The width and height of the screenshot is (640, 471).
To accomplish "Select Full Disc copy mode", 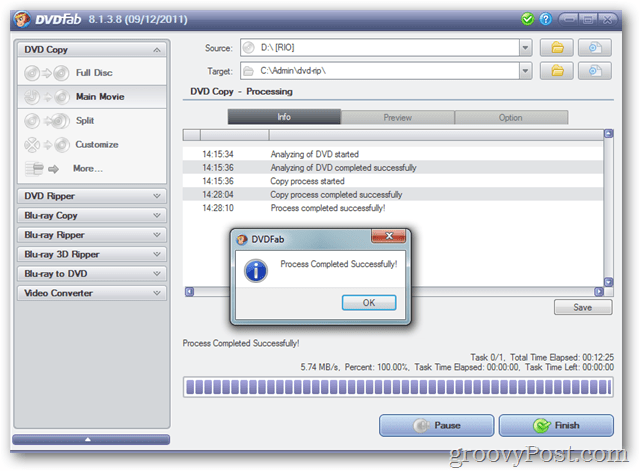I will (92, 73).
